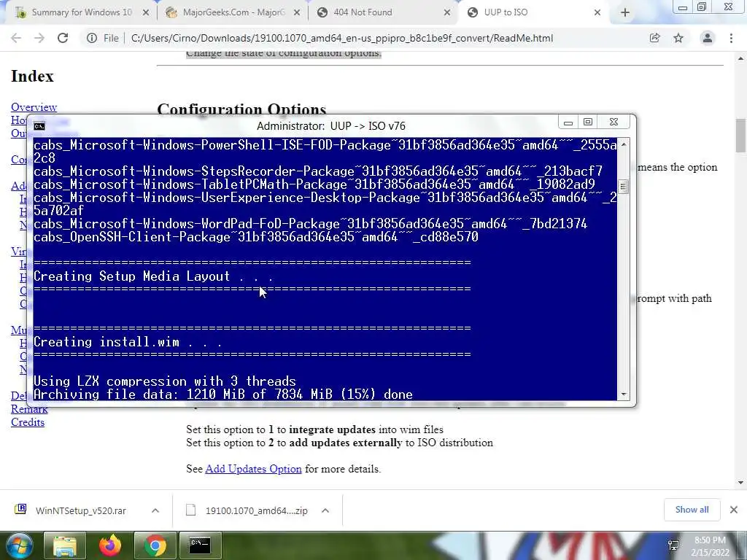Select Chrome on the taskbar

(x=155, y=545)
